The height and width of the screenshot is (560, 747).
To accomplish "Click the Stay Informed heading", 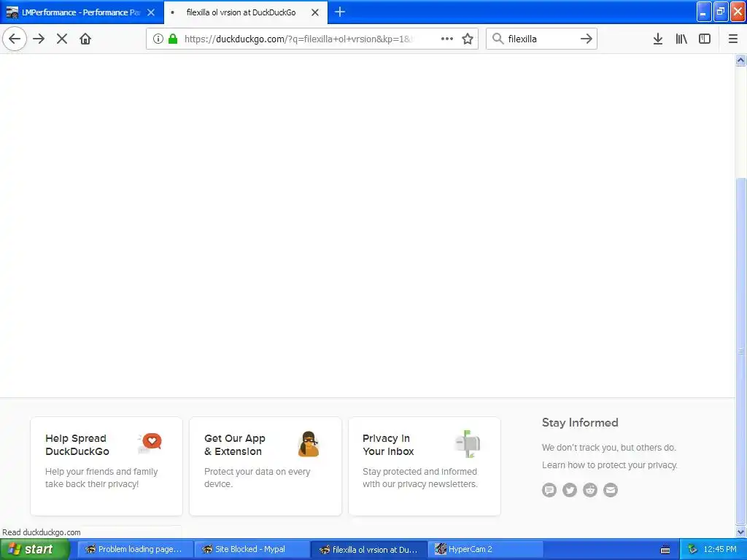I will (580, 422).
